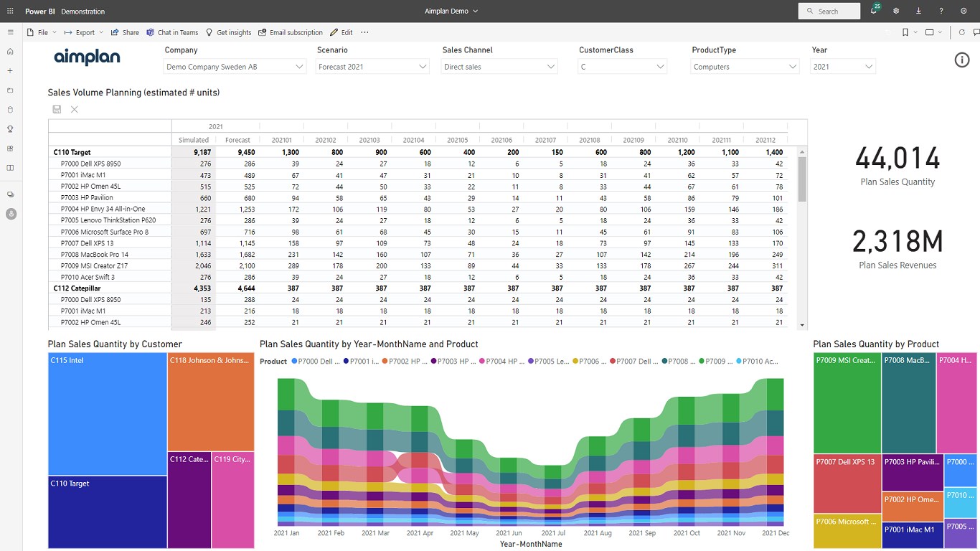The width and height of the screenshot is (980, 551).
Task: Open the File menu
Action: [41, 32]
